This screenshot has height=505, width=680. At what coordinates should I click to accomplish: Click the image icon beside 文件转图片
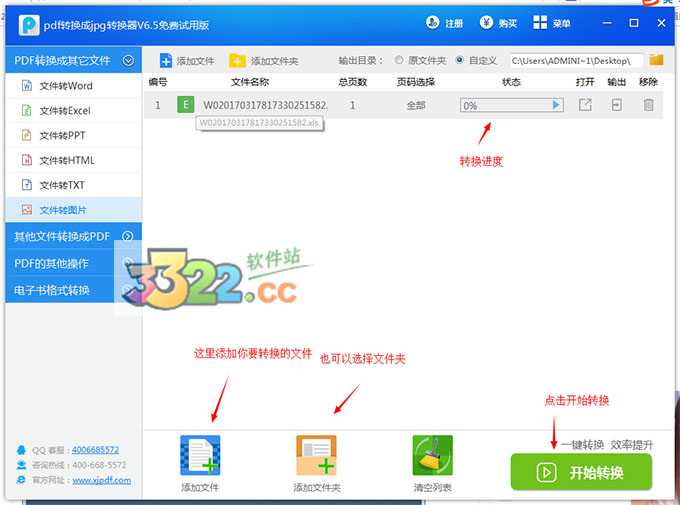click(x=27, y=210)
